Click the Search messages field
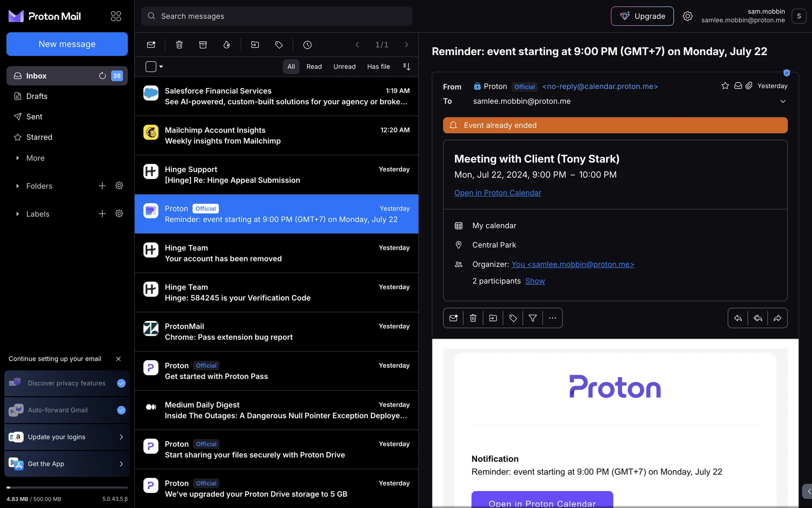This screenshot has width=812, height=508. click(x=277, y=16)
